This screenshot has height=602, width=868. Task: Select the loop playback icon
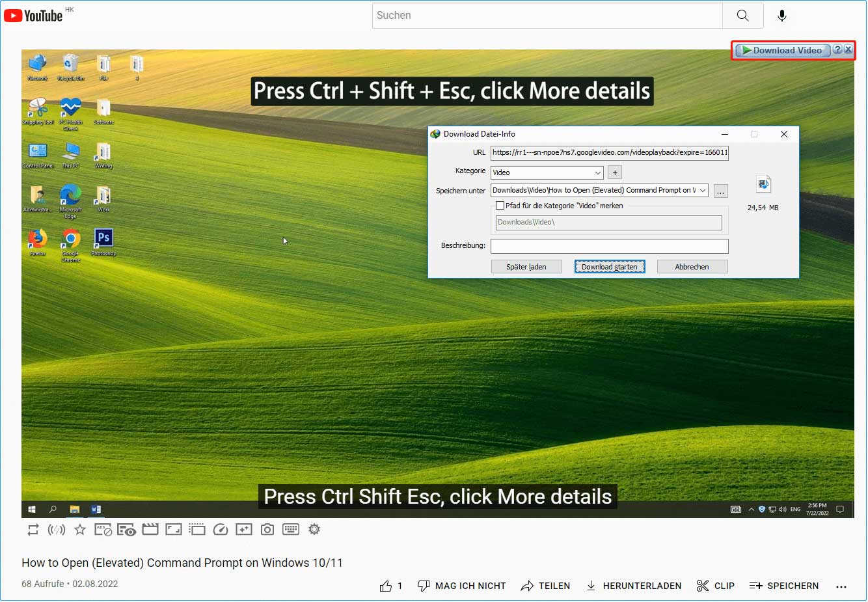[33, 529]
